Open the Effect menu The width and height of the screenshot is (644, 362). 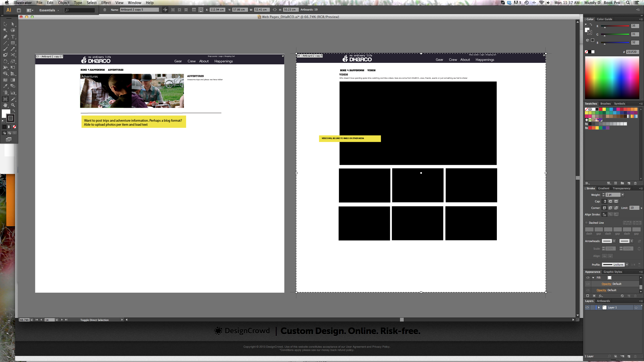106,3
